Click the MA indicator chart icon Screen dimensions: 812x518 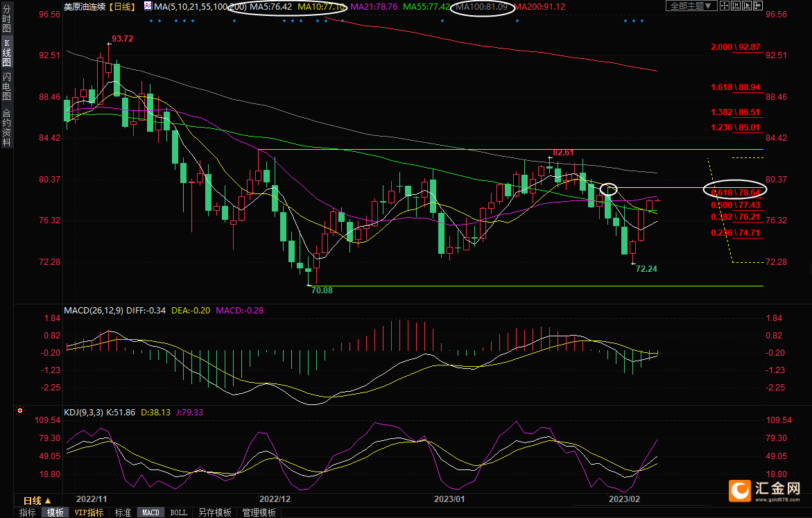click(148, 6)
